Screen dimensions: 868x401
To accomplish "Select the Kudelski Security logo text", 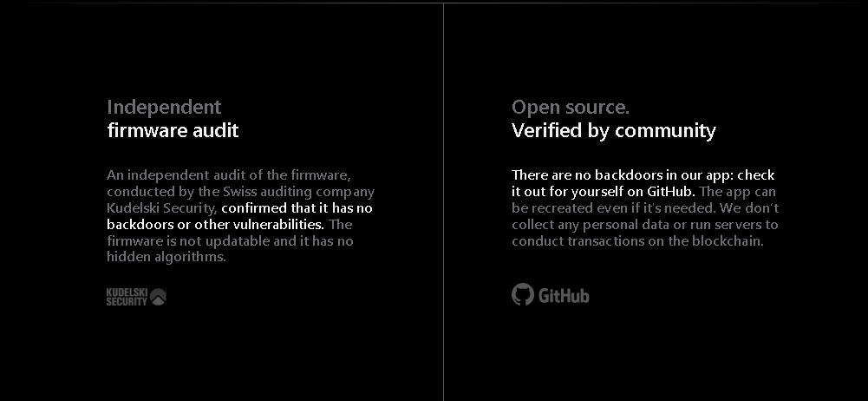I will 127,297.
